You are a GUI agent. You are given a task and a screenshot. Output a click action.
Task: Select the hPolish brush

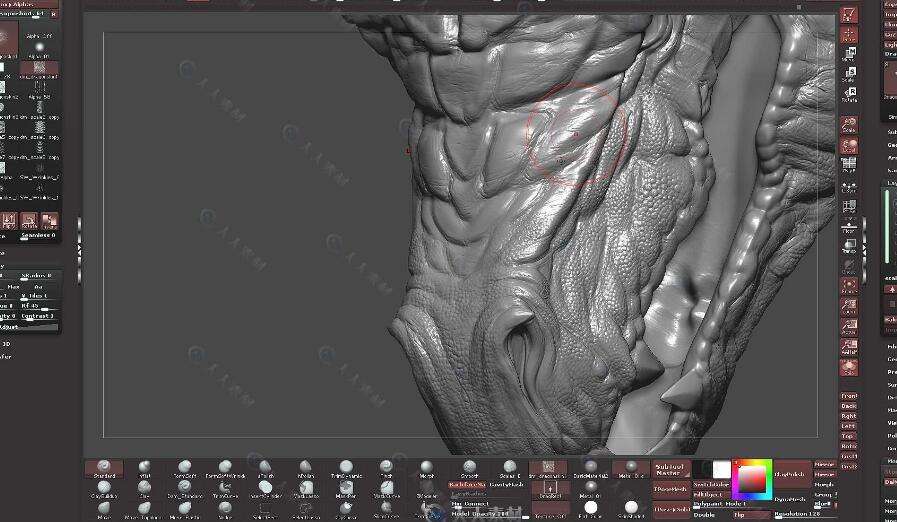pos(305,469)
